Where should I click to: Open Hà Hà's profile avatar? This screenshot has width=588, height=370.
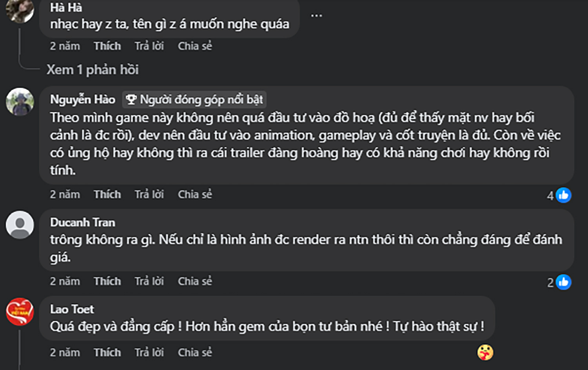click(20, 10)
